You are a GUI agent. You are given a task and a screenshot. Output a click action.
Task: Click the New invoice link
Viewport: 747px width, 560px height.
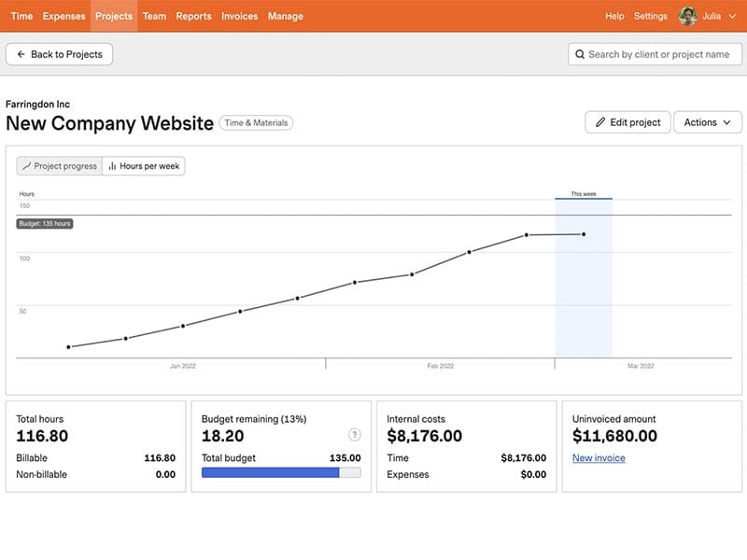(x=599, y=458)
